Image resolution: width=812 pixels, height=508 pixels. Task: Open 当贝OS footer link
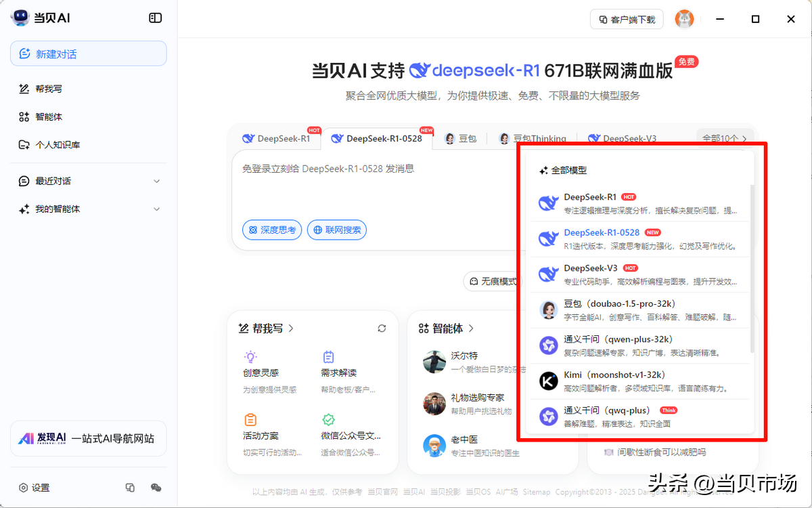[478, 492]
